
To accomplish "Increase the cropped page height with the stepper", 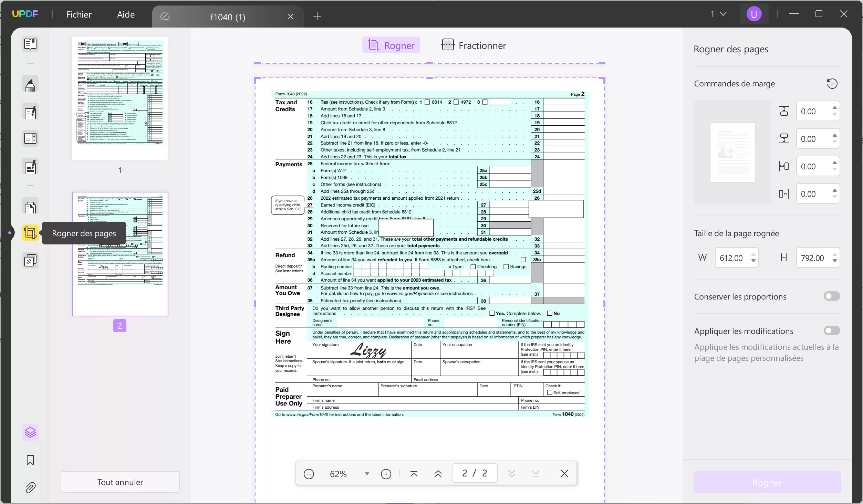I will point(835,255).
